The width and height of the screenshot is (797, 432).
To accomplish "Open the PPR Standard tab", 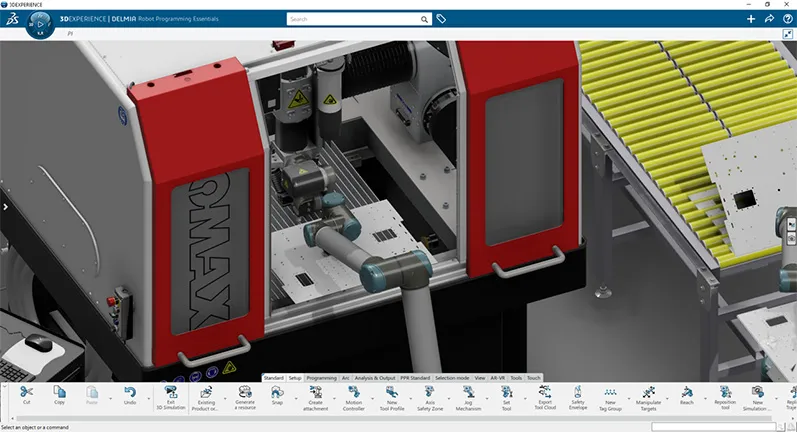I will point(415,378).
